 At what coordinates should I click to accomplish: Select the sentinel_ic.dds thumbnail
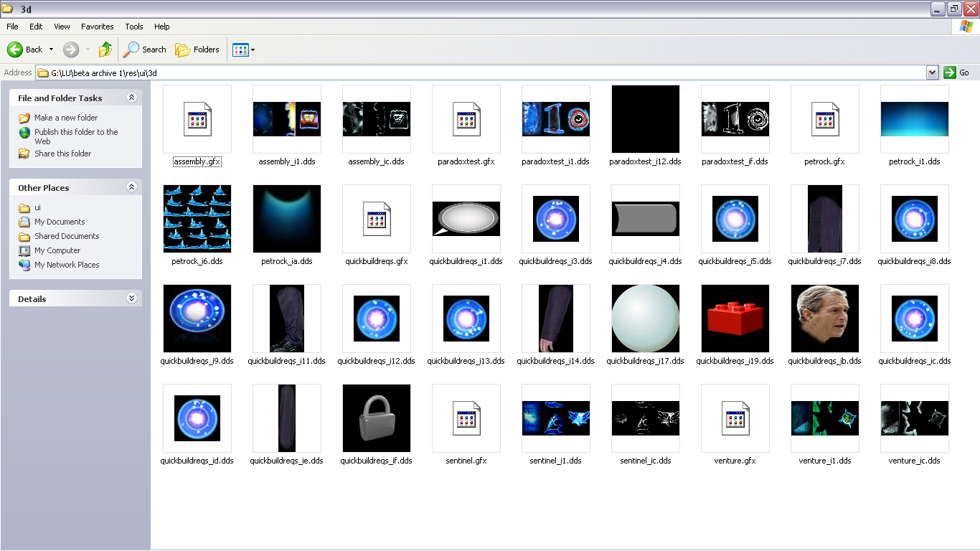646,418
